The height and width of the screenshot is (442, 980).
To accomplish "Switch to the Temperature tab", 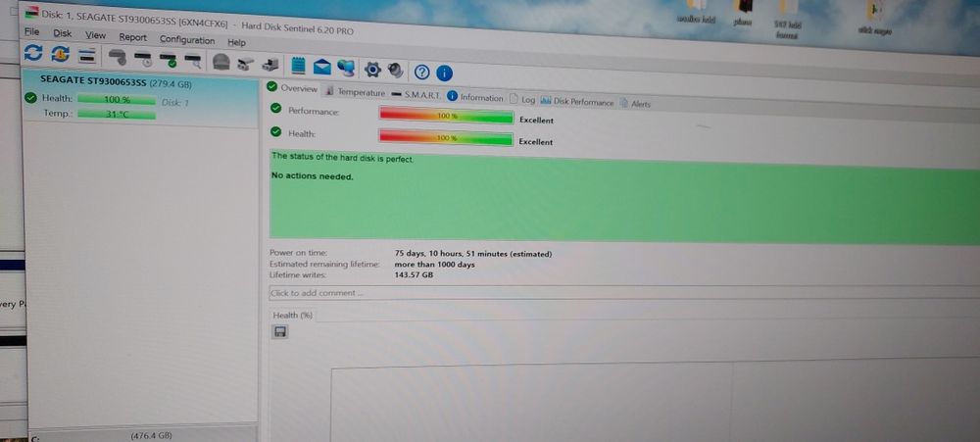I will [356, 92].
